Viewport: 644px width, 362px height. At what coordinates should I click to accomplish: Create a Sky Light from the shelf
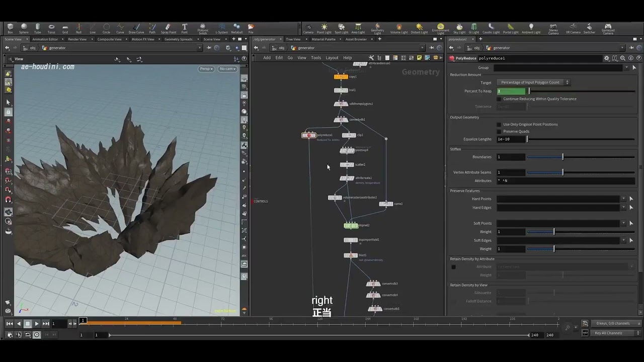(x=459, y=28)
